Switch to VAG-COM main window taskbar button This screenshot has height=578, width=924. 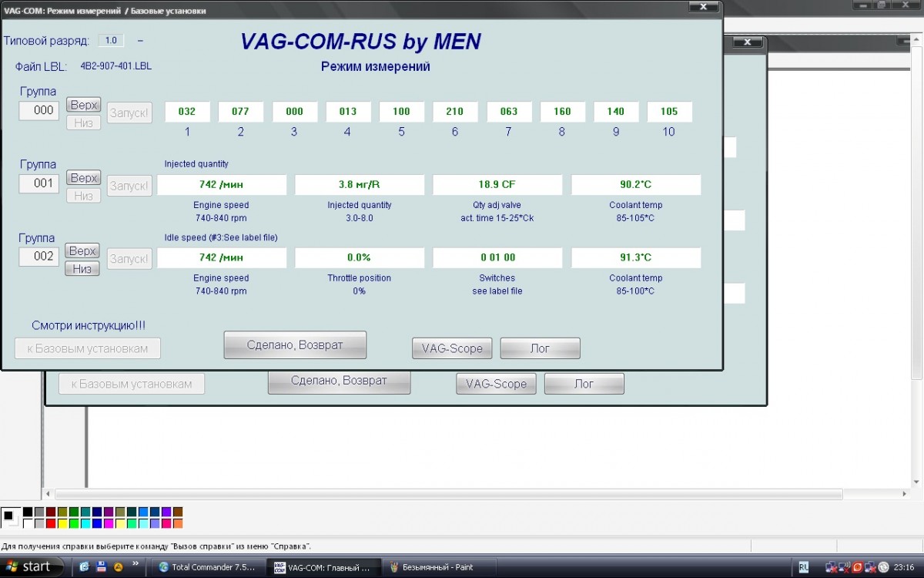tap(324, 567)
